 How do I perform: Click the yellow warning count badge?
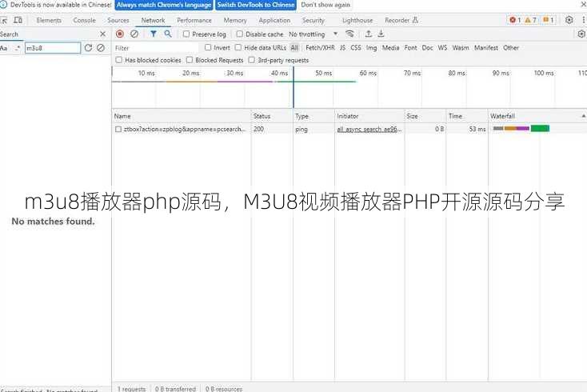click(x=530, y=20)
